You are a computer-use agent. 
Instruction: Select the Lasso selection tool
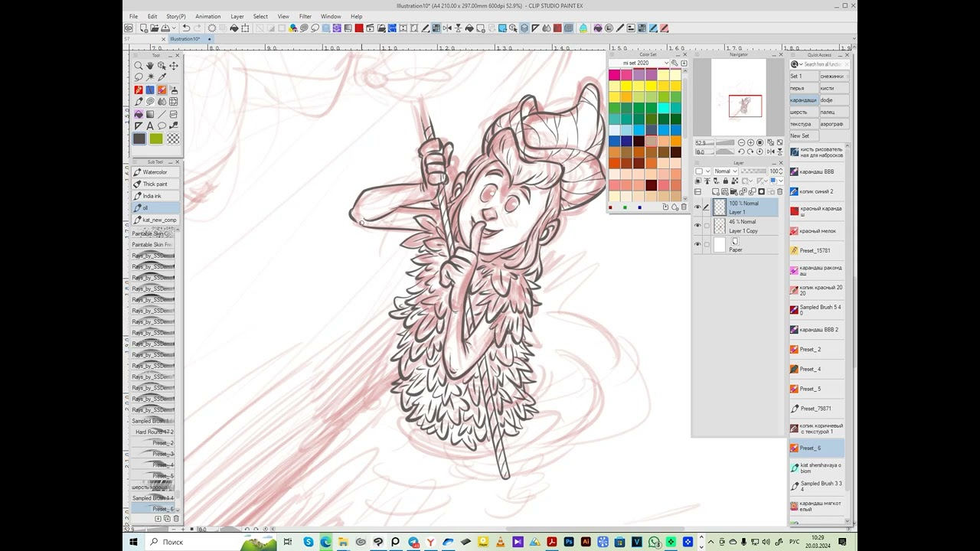[139, 77]
